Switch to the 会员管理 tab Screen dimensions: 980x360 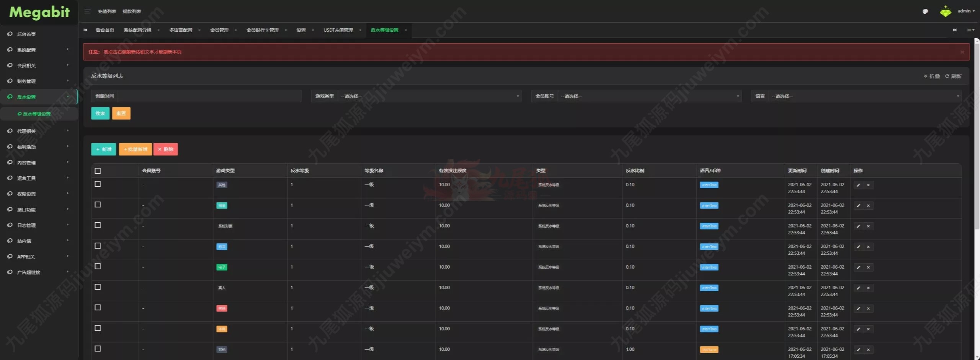pos(219,30)
